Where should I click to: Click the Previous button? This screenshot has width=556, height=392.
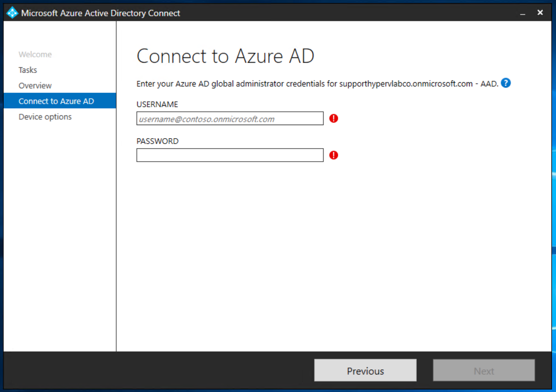[x=365, y=371]
